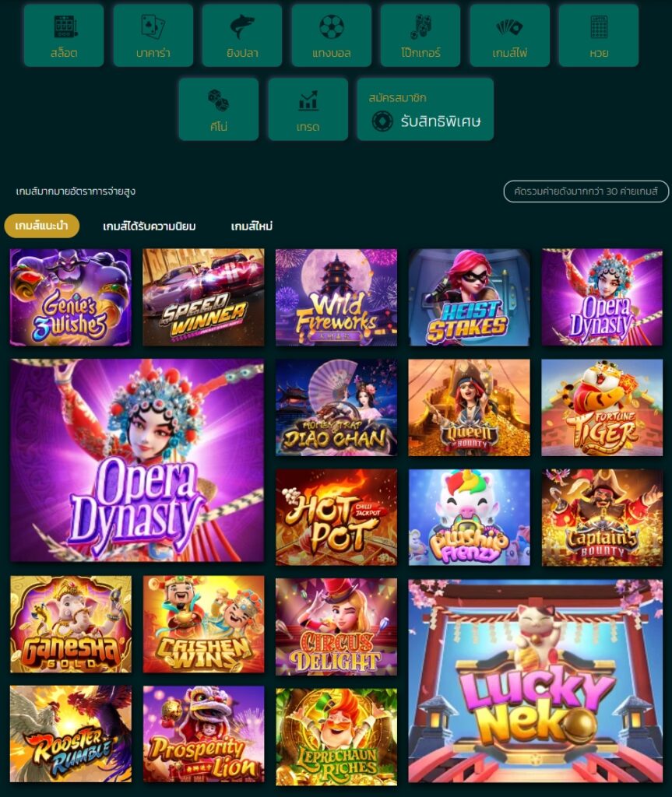Open the large Lucky Neko banner
The width and height of the screenshot is (672, 797).
(536, 680)
